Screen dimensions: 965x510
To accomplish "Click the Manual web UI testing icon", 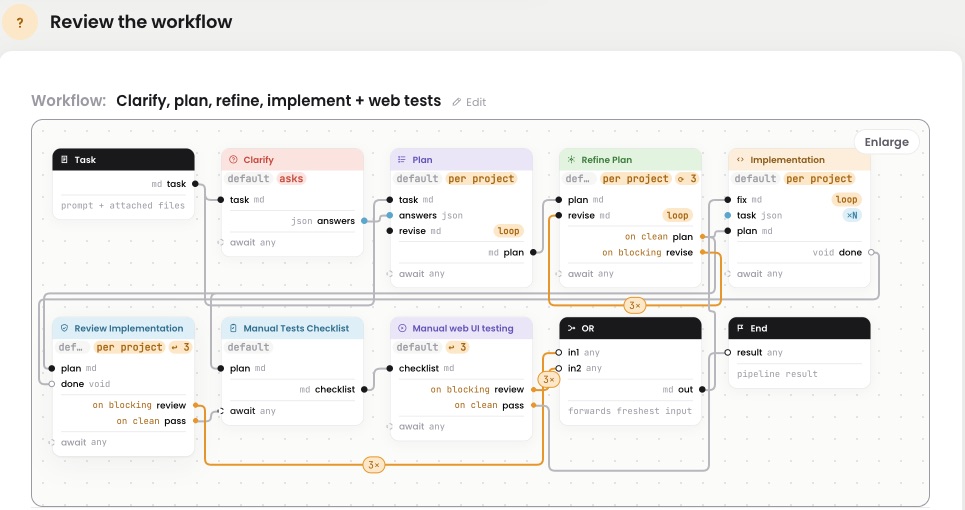I will (402, 328).
